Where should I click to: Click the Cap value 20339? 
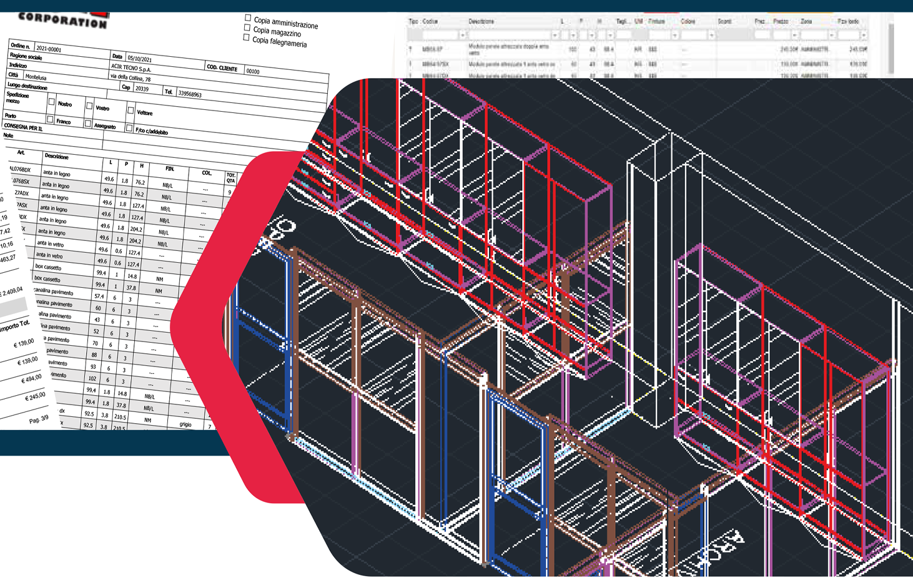pos(142,89)
